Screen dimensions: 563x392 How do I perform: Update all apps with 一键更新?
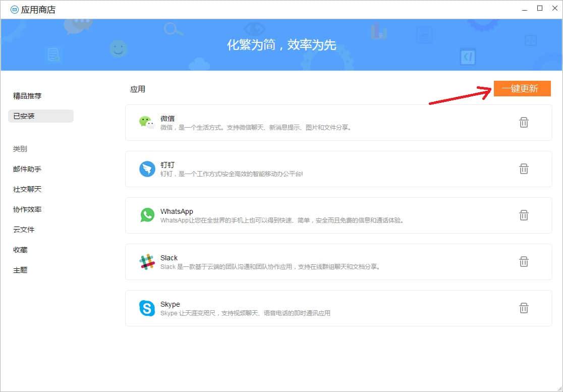[522, 89]
